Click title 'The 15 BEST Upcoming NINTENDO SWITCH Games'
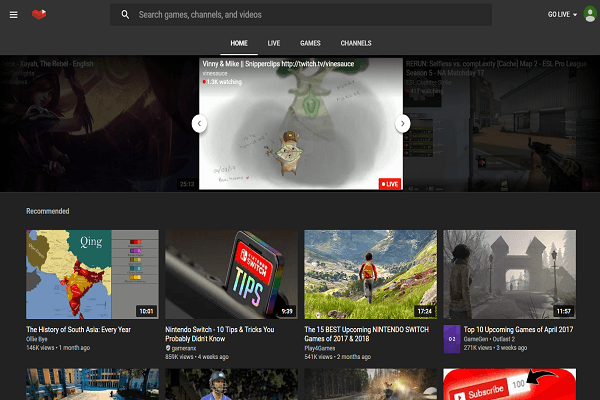600x400 pixels. [x=367, y=334]
